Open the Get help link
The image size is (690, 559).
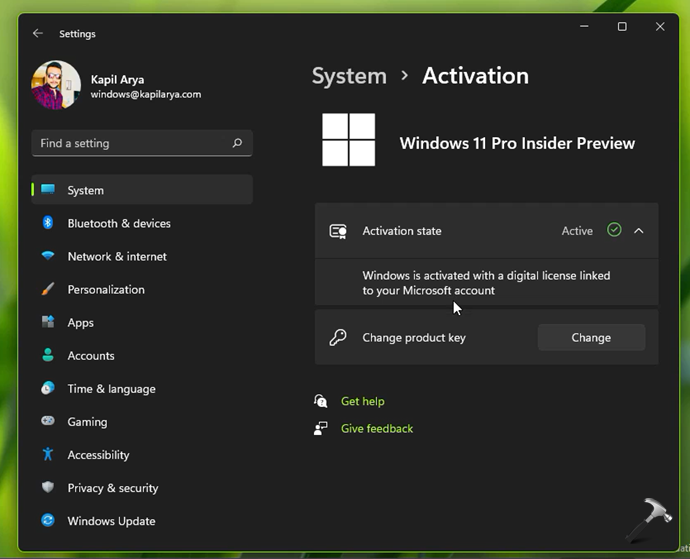point(362,401)
